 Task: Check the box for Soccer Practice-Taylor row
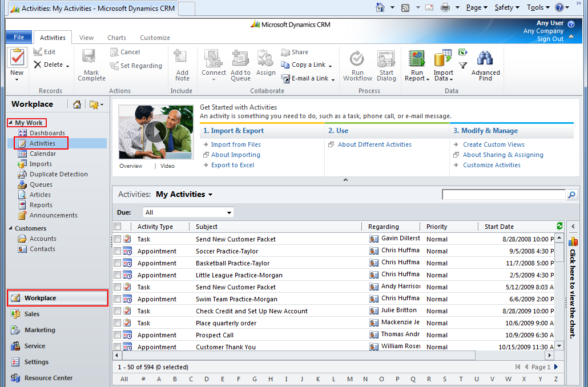click(x=118, y=251)
